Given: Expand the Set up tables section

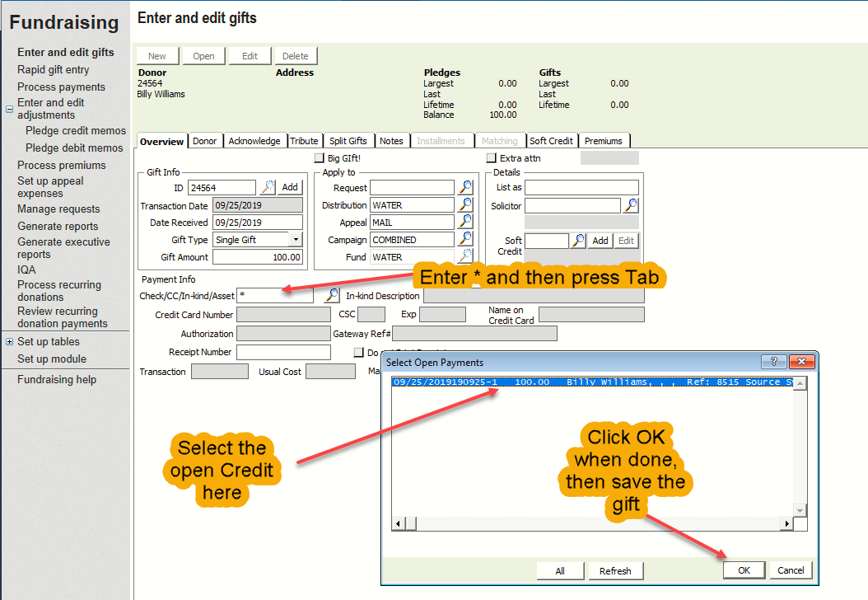Looking at the screenshot, I should 9,342.
